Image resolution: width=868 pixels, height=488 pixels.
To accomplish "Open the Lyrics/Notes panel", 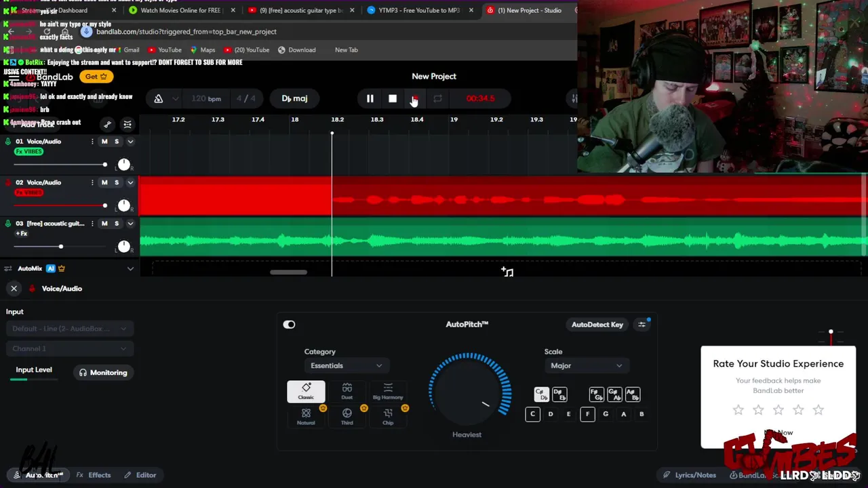I will pyautogui.click(x=689, y=475).
